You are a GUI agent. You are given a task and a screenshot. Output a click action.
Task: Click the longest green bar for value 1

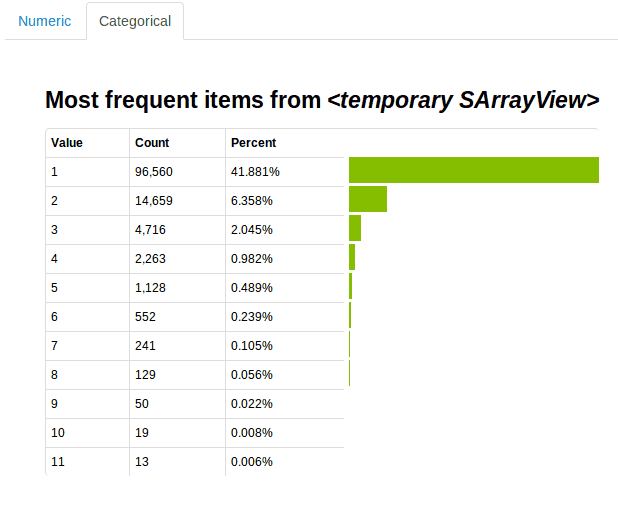pos(473,171)
